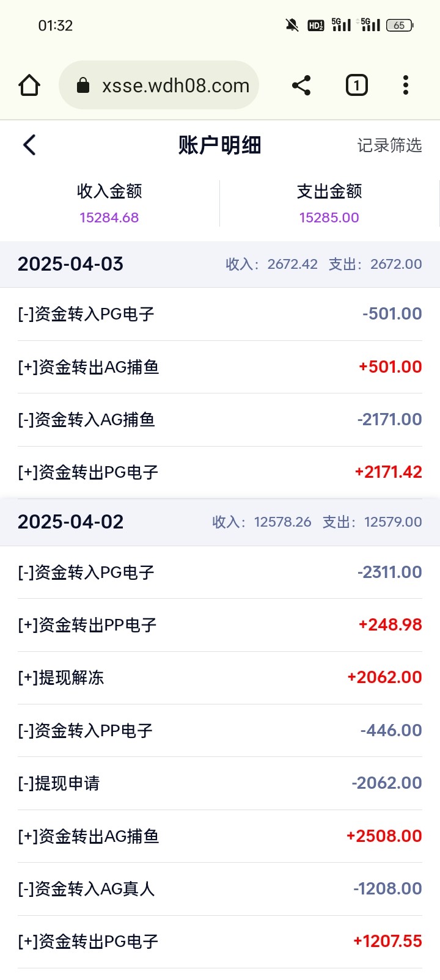This screenshot has width=440, height=980.
Task: Tap the padlock icon in address bar
Action: click(x=83, y=86)
